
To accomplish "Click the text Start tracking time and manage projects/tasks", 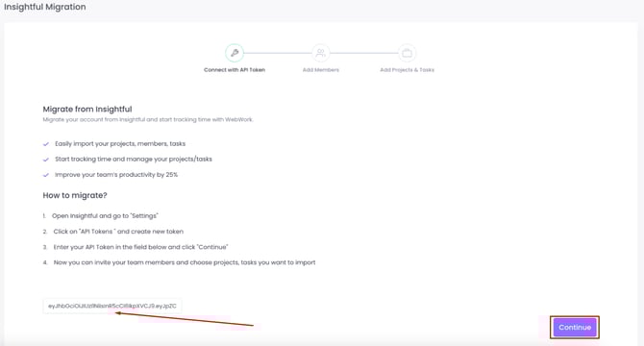I will coord(134,159).
